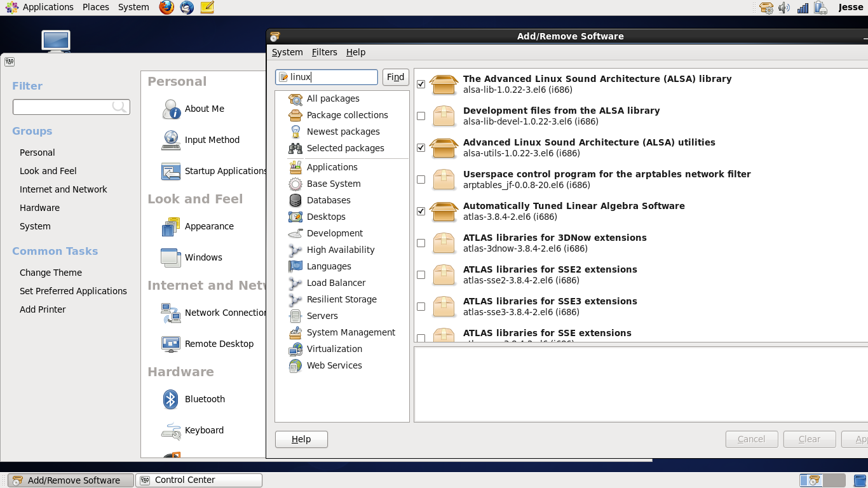Select the Development package group
Screen dimensions: 868x488
click(x=335, y=233)
